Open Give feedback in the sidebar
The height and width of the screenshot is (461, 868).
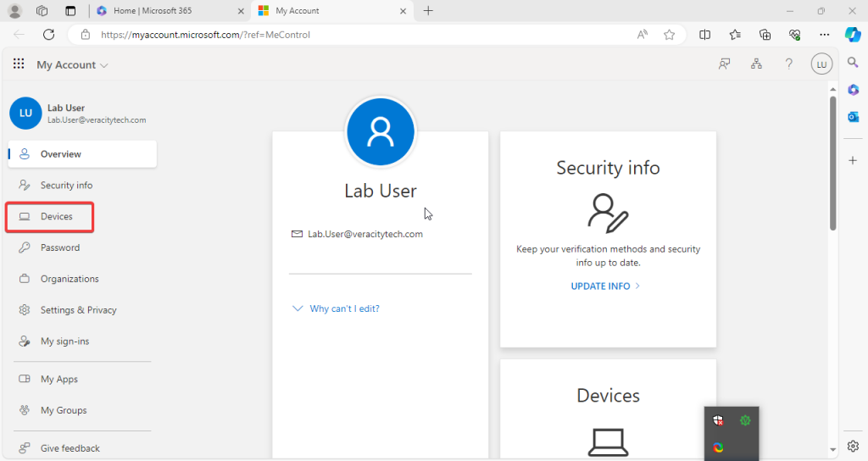(70, 448)
